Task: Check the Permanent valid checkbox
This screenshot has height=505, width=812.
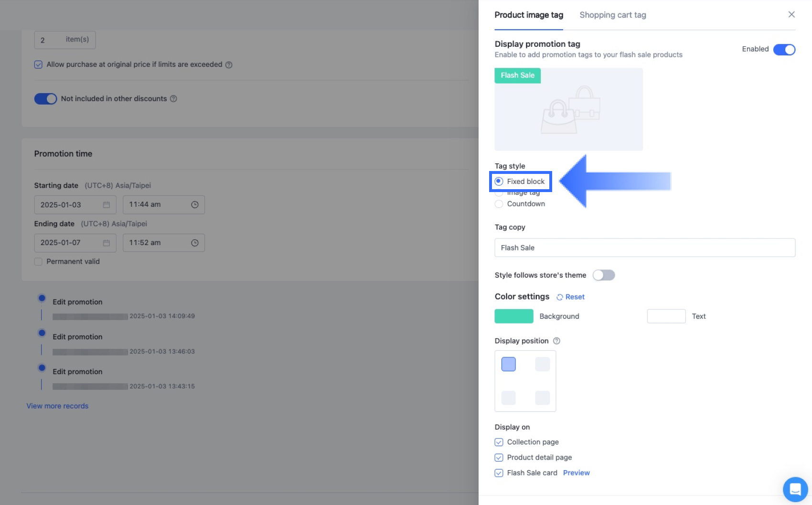Action: click(x=38, y=262)
